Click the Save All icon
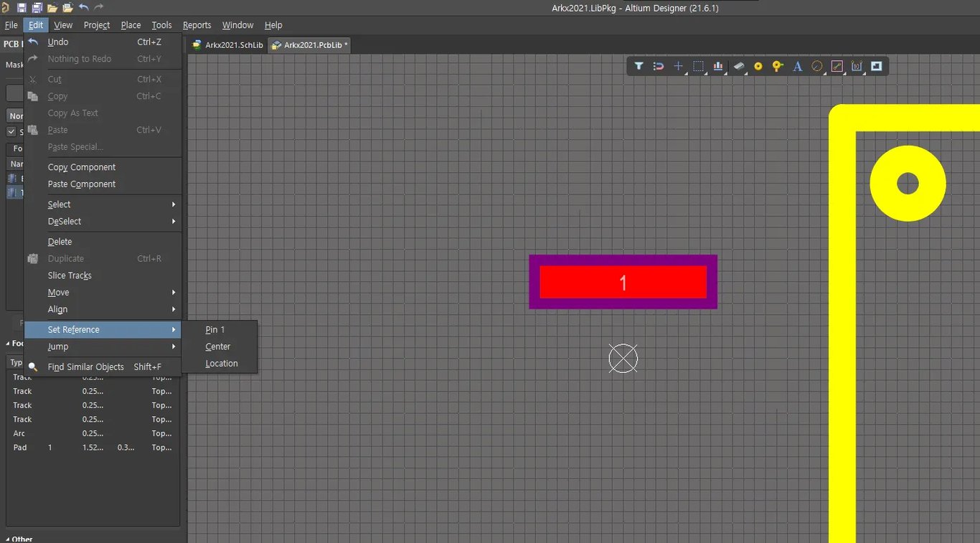 37,7
